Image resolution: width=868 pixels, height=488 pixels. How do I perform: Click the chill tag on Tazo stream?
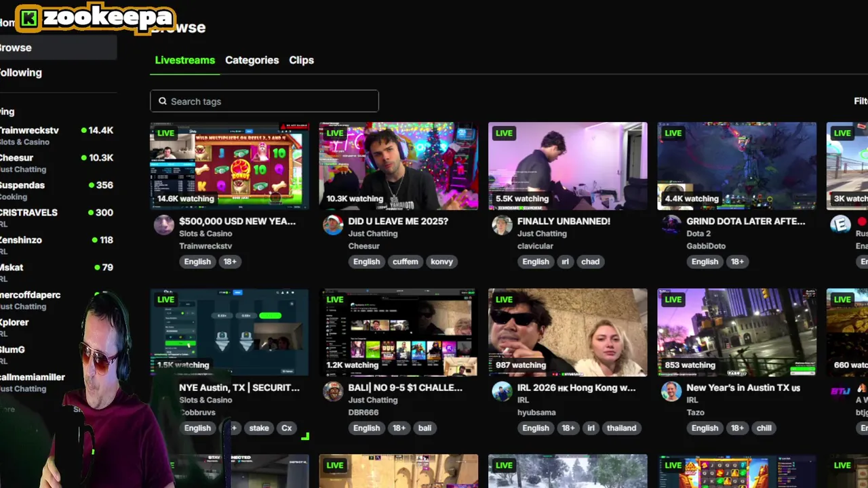pos(764,428)
